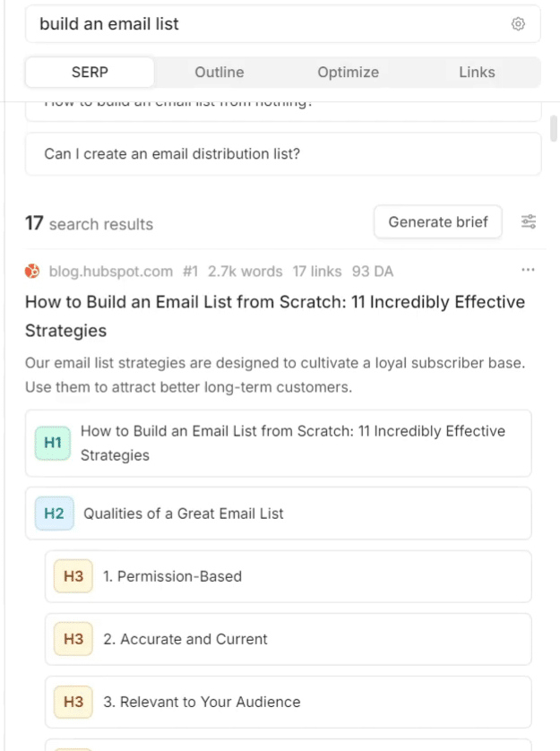Click H3 badge beside Relevant to Your Audience
The width and height of the screenshot is (560, 751).
click(x=73, y=702)
